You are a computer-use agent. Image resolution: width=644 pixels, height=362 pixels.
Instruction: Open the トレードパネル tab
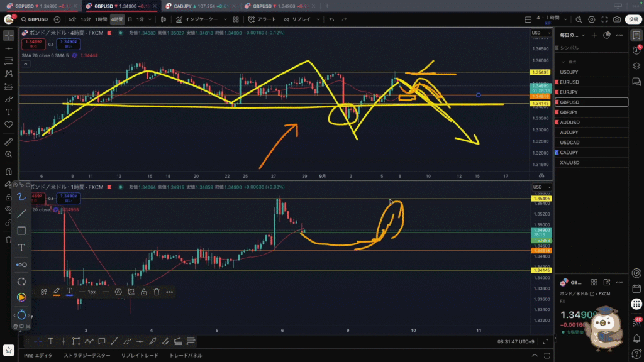(x=186, y=356)
